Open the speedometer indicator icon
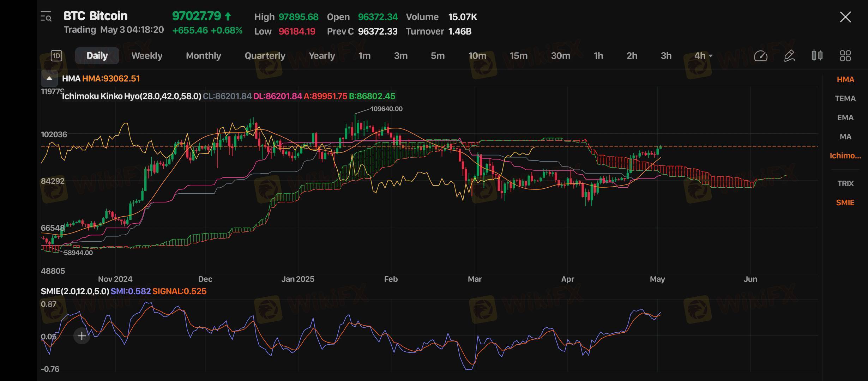This screenshot has width=868, height=381. 760,56
